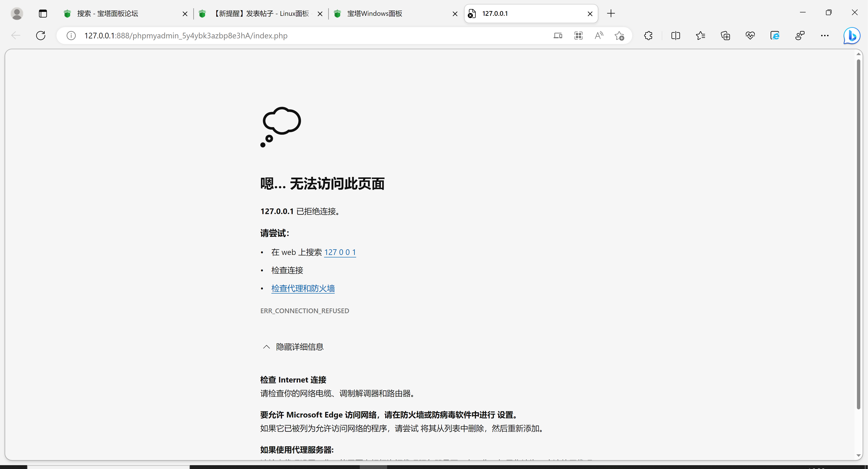The height and width of the screenshot is (469, 868).
Task: Click the 检查连接 list item
Action: tap(287, 270)
